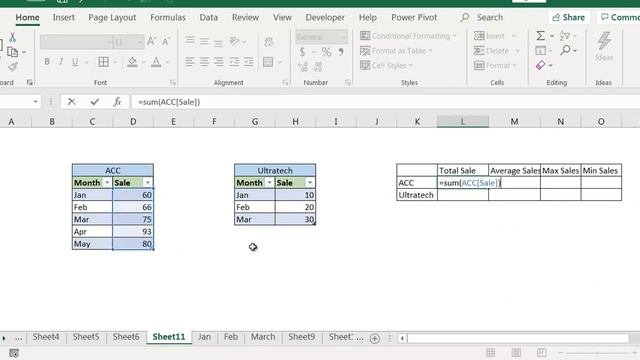This screenshot has width=640, height=360.
Task: Click the Comma Style icon
Action: tap(341, 52)
